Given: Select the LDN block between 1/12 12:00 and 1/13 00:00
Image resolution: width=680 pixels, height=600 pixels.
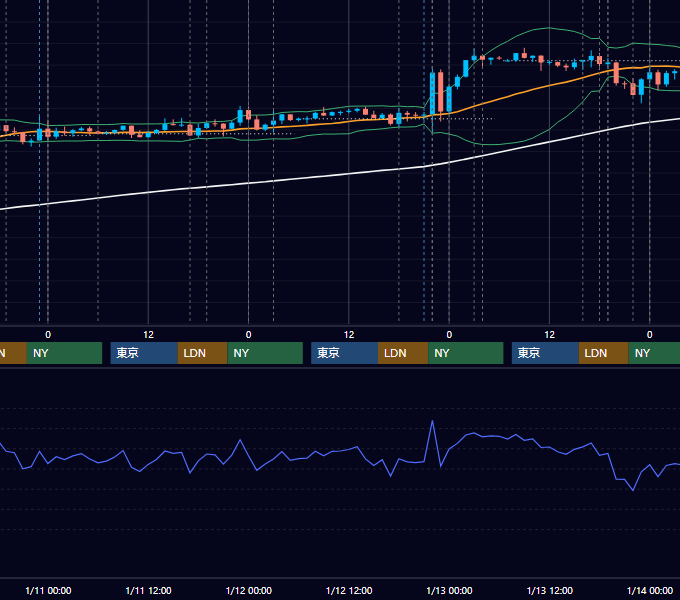Looking at the screenshot, I should pos(403,353).
